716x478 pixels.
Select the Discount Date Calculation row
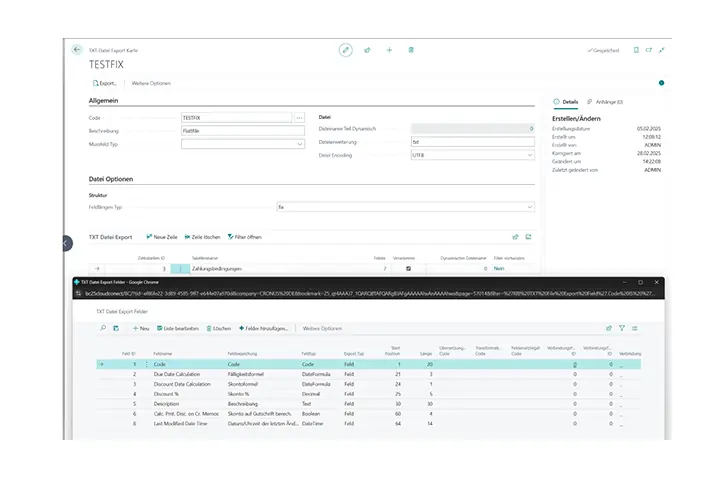pyautogui.click(x=368, y=384)
